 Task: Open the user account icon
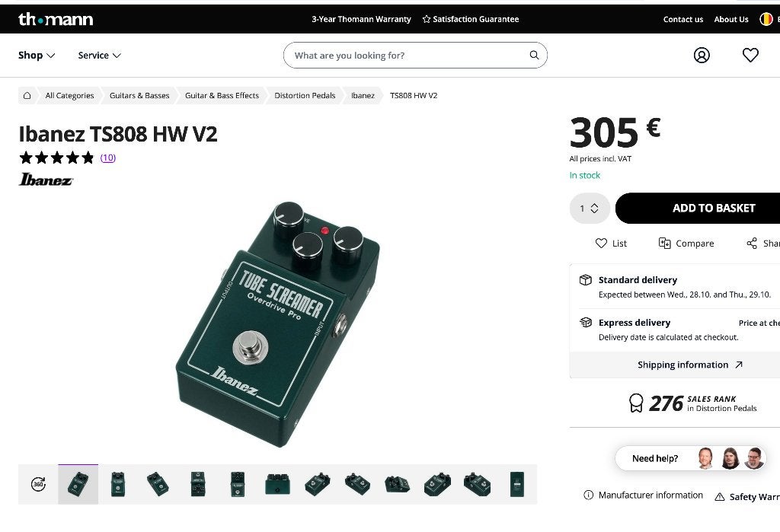tap(702, 56)
